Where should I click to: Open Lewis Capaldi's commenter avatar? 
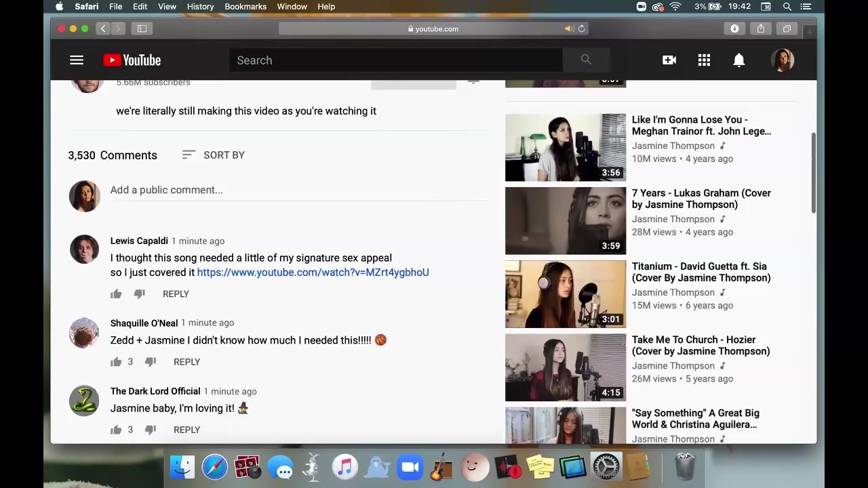(x=84, y=249)
